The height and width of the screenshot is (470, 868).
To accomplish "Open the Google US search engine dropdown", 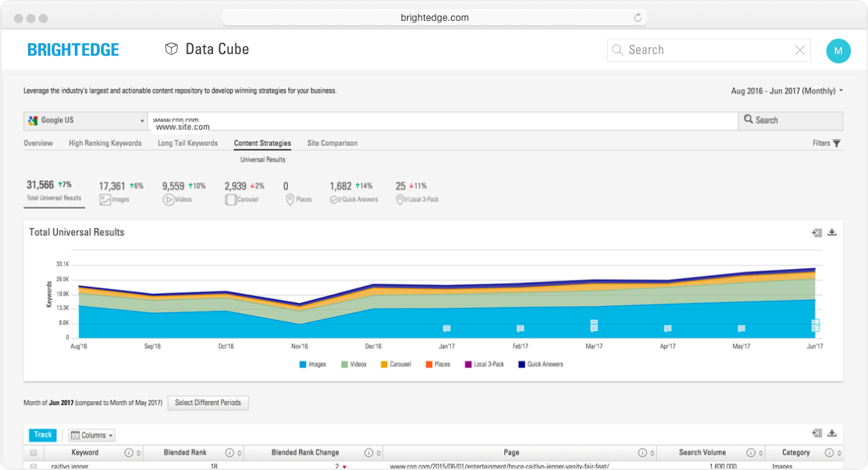I will [x=86, y=121].
